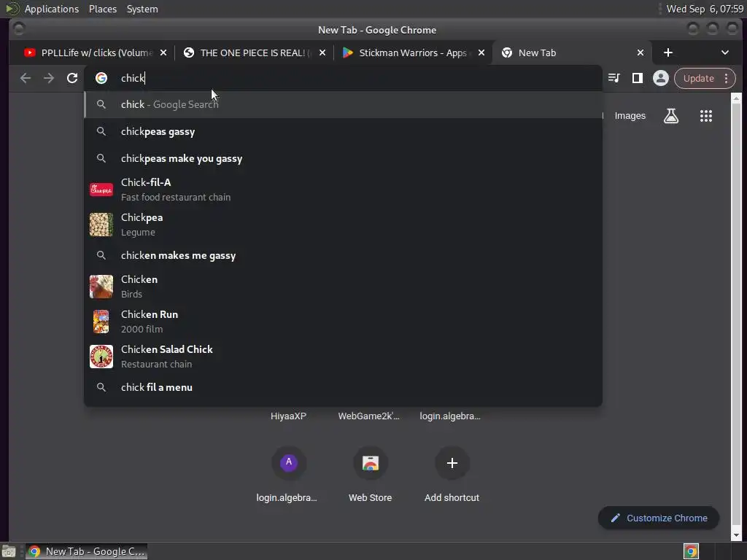The image size is (747, 560).
Task: Select the chick - Google Search suggestion
Action: pos(343,104)
